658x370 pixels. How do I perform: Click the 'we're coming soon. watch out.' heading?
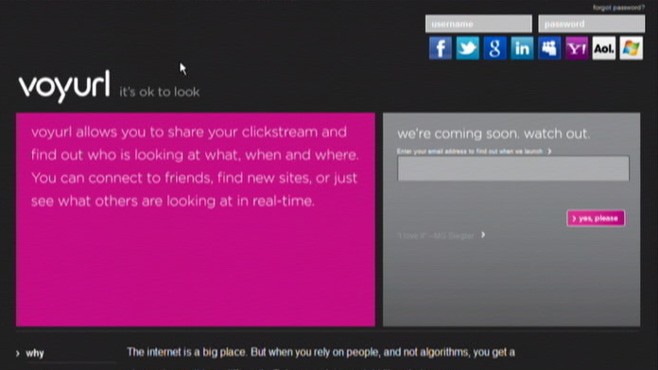click(x=494, y=134)
